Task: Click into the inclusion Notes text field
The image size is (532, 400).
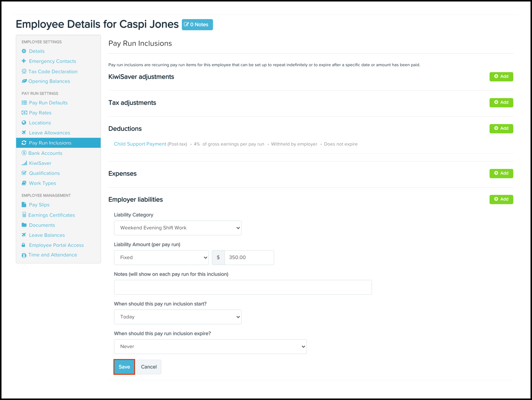Action: (243, 287)
